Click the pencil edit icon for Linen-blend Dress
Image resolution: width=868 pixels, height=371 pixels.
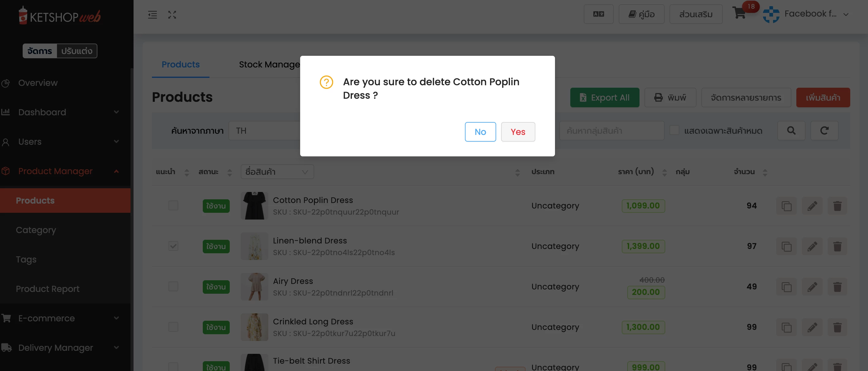[812, 246]
